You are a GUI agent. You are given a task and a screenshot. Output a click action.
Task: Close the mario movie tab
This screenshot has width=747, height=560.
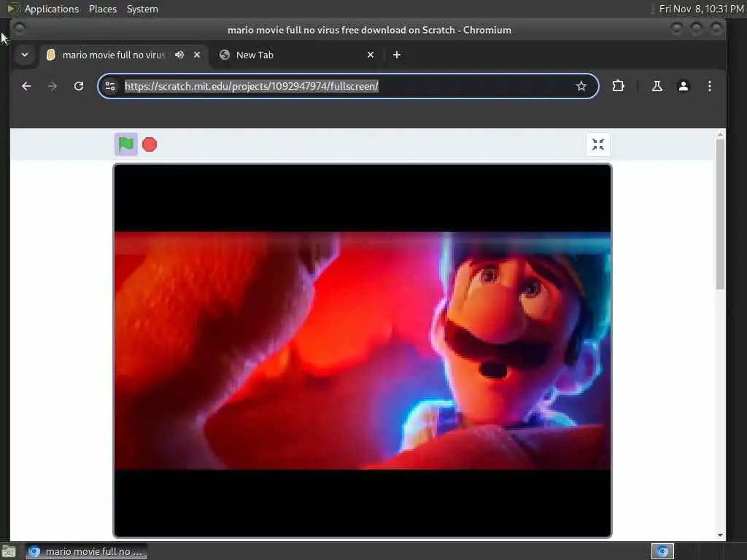click(x=197, y=55)
